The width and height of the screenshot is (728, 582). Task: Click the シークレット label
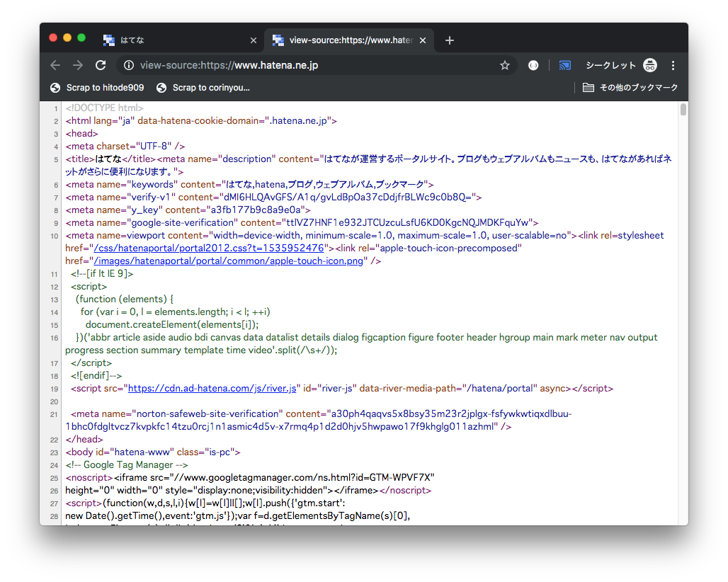[x=610, y=65]
